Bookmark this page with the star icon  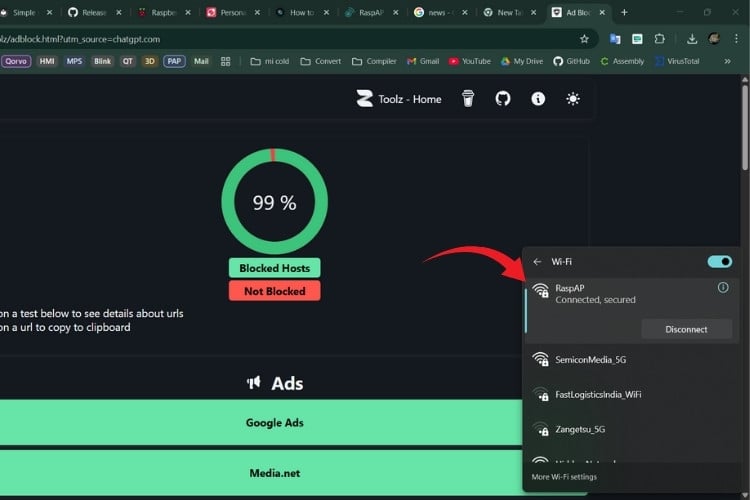[x=584, y=39]
